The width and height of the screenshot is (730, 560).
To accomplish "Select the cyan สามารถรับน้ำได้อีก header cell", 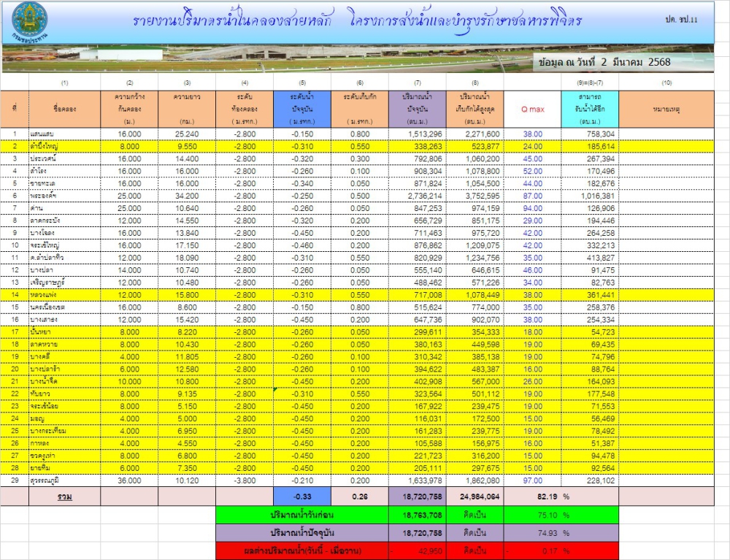I will tap(590, 109).
